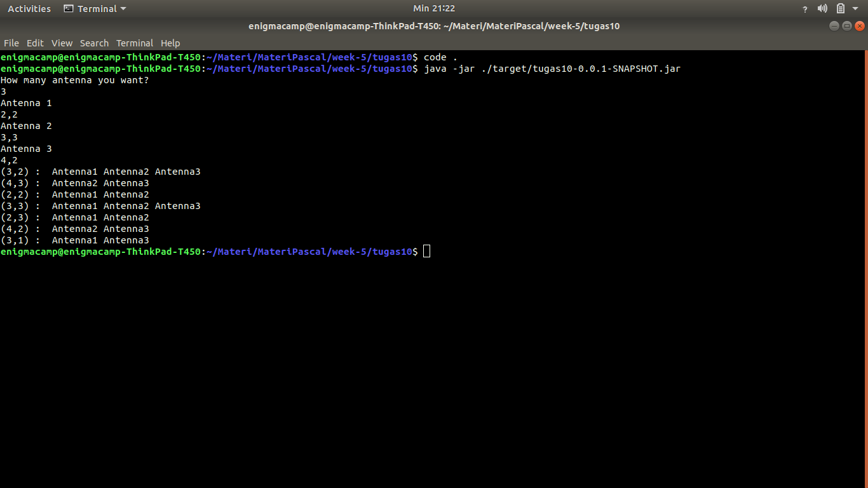The width and height of the screenshot is (868, 488).
Task: Open the File menu
Action: tap(11, 43)
